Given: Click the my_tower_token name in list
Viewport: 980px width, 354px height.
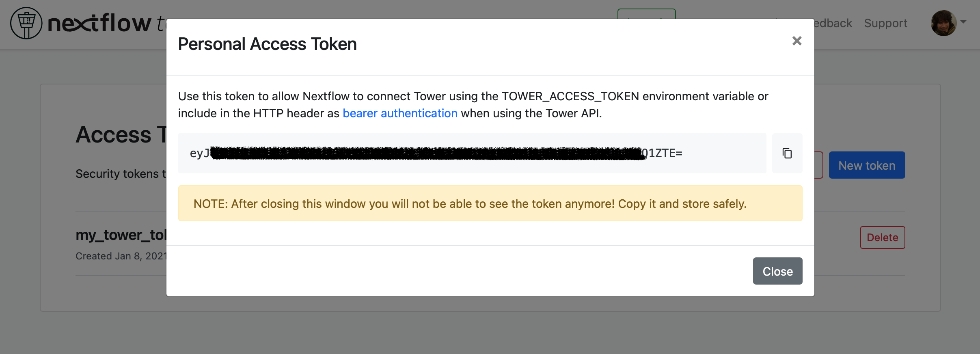Looking at the screenshot, I should coord(121,235).
